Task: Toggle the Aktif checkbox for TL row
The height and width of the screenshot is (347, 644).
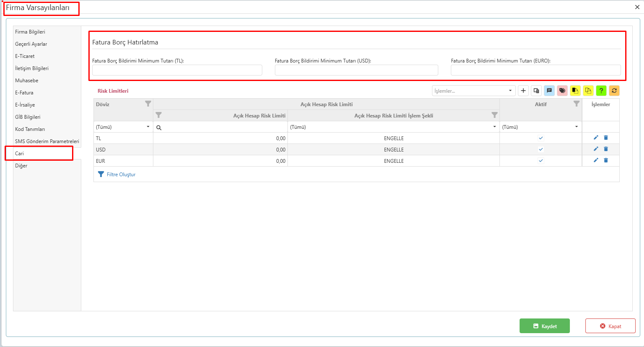Action: [x=541, y=138]
